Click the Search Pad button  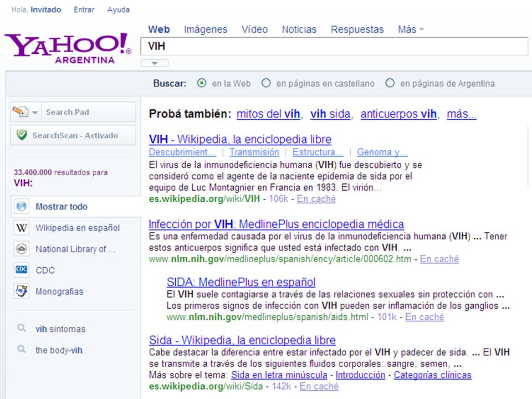[73, 111]
